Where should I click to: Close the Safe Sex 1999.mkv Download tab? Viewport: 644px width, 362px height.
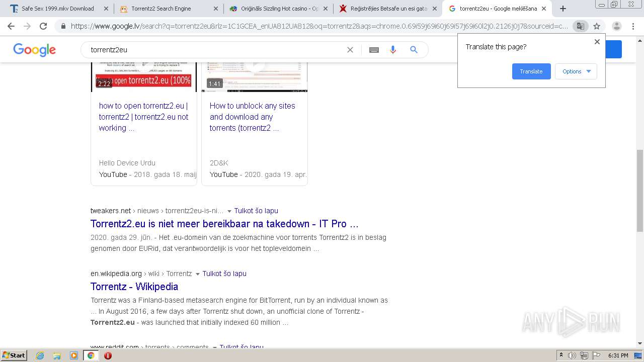(106, 9)
